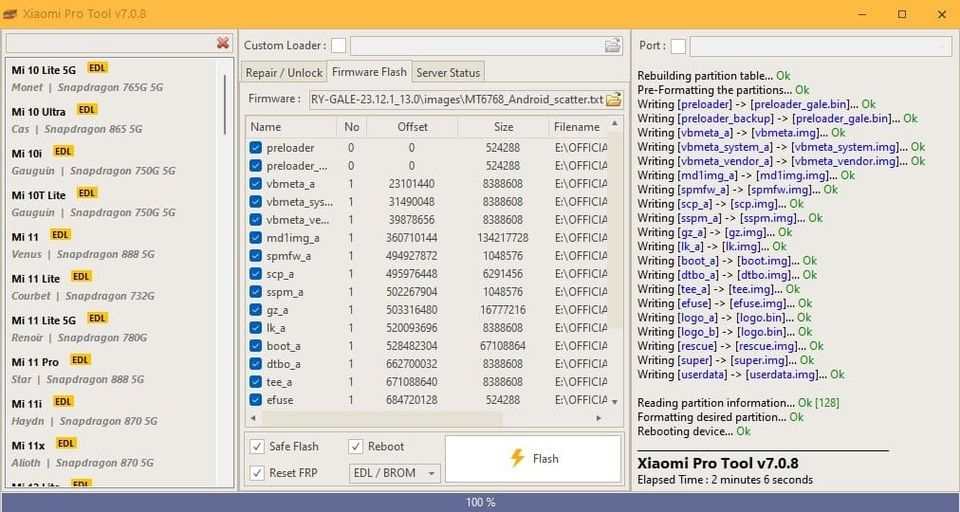Viewport: 960px width, 512px height.
Task: Click the Firmware scatter path field
Action: (x=457, y=99)
